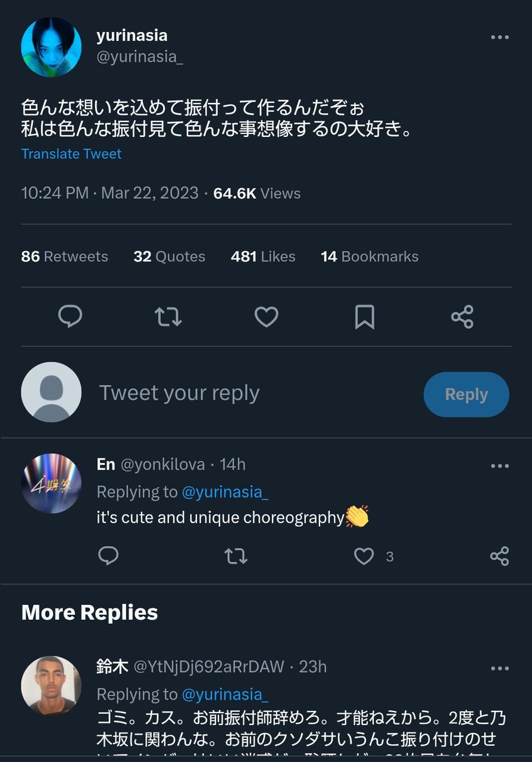Open more options for yurinasia's tweet
Image resolution: width=532 pixels, height=762 pixels.
[x=499, y=37]
